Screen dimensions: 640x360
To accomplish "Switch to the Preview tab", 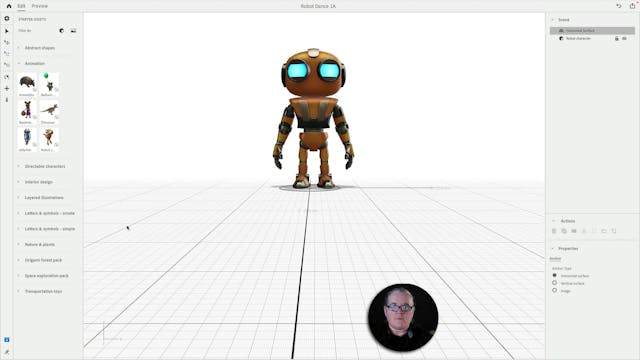I will click(40, 6).
